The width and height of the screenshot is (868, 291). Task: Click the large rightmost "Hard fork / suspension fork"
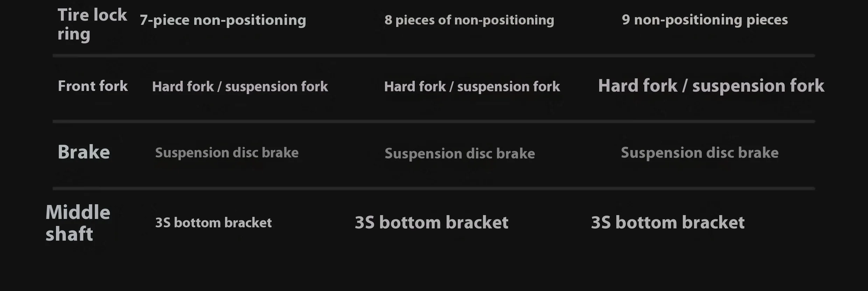click(x=711, y=86)
